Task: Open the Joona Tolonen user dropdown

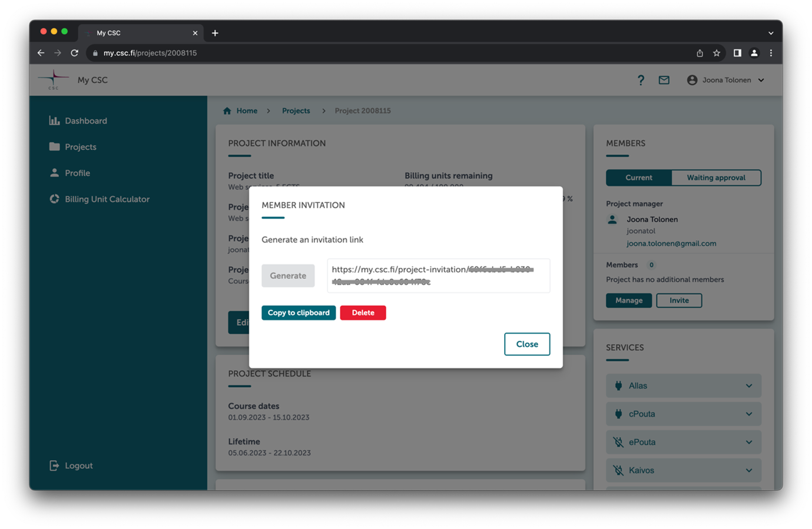Action: tap(725, 80)
